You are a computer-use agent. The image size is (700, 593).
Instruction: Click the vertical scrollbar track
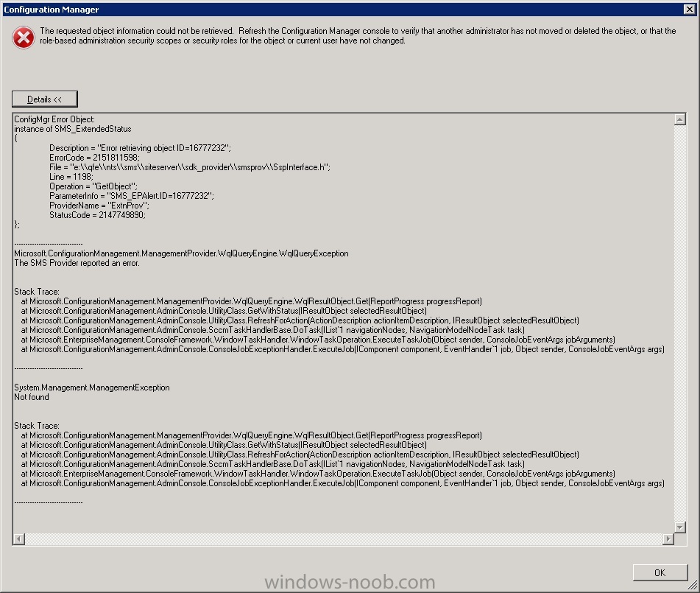click(x=679, y=323)
